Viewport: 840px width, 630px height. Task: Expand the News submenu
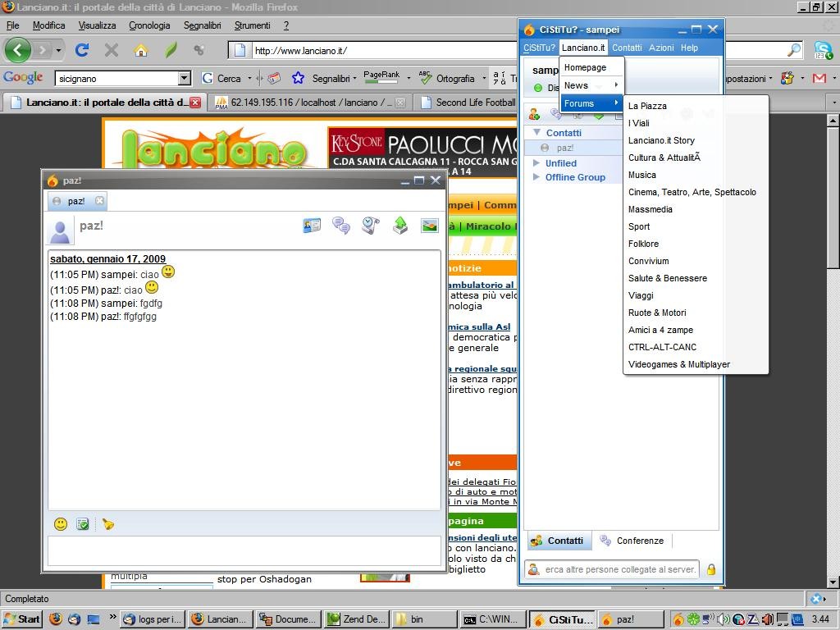pos(591,85)
